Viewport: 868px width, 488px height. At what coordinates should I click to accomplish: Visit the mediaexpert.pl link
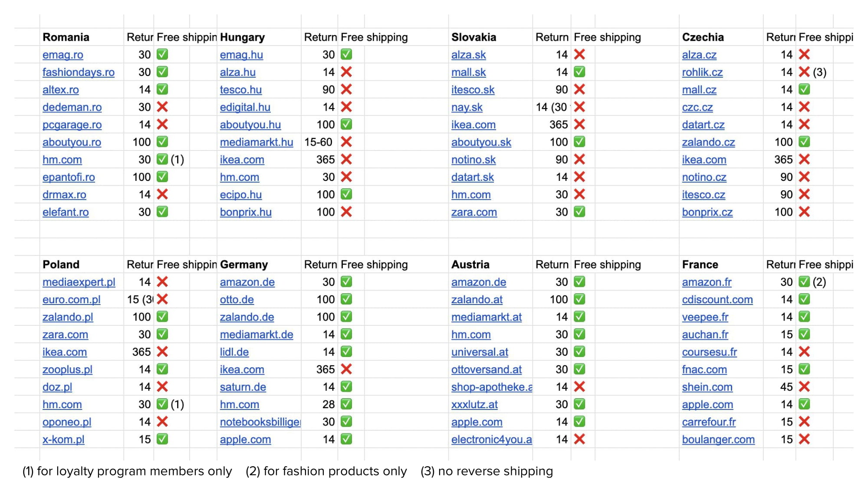coord(79,282)
